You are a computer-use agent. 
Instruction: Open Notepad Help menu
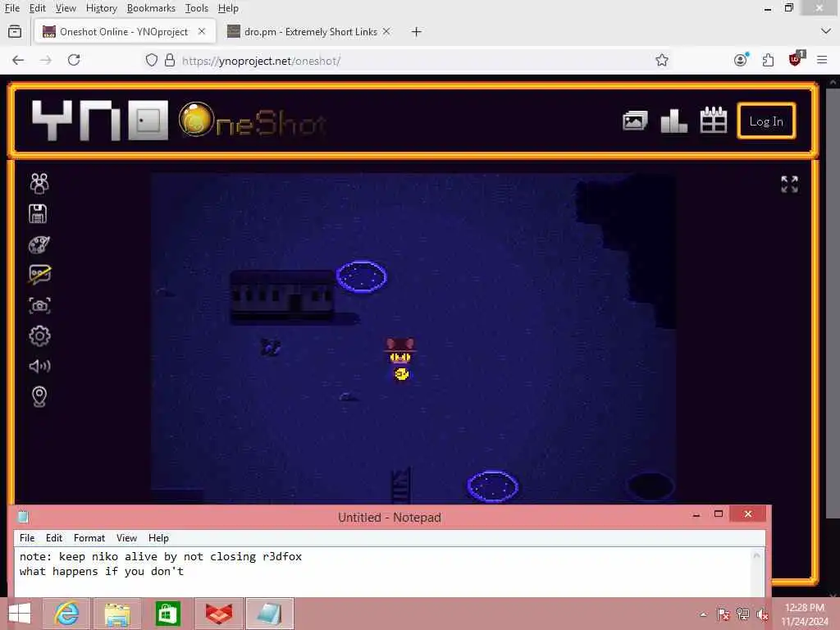pos(158,538)
